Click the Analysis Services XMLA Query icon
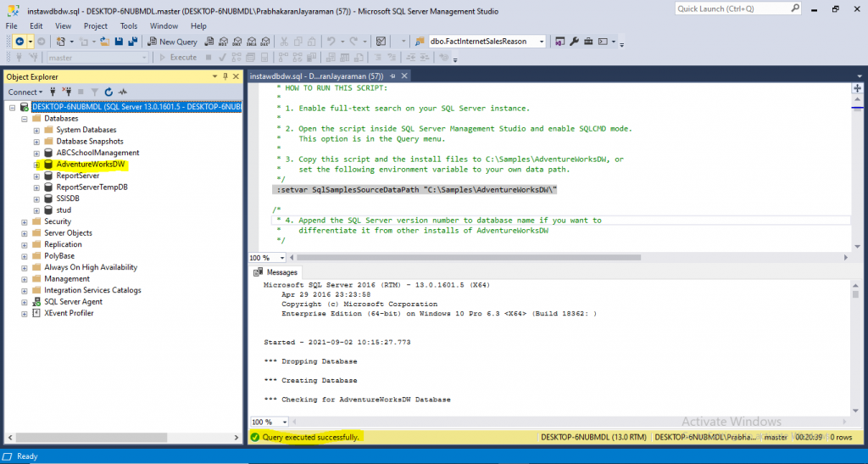The image size is (868, 464). click(x=251, y=42)
